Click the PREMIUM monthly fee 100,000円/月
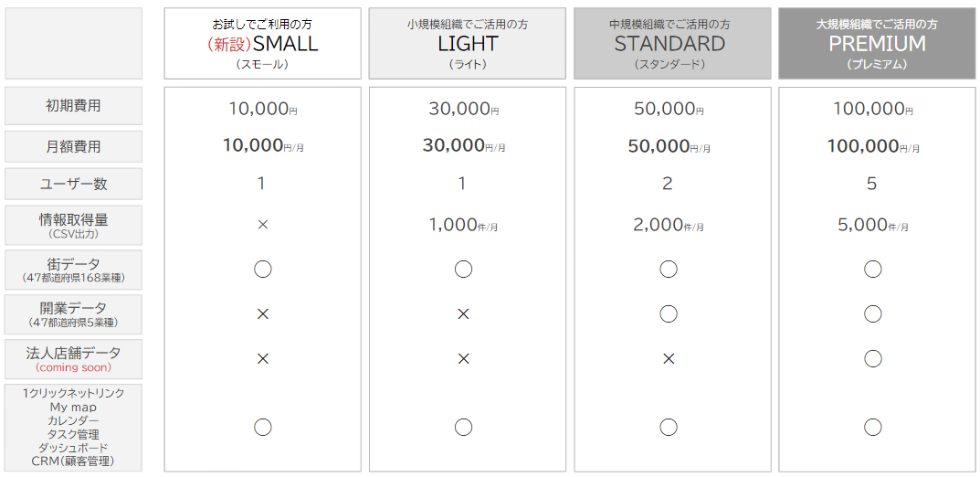The width and height of the screenshot is (980, 477). [874, 146]
